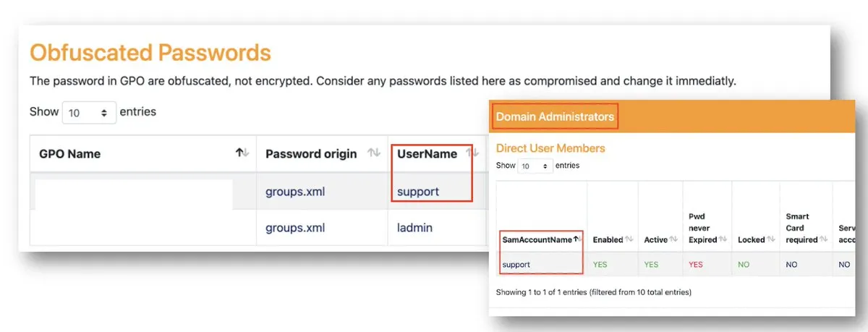Sort by Password origin column arrow icon
This screenshot has width=868, height=332.
tap(374, 153)
